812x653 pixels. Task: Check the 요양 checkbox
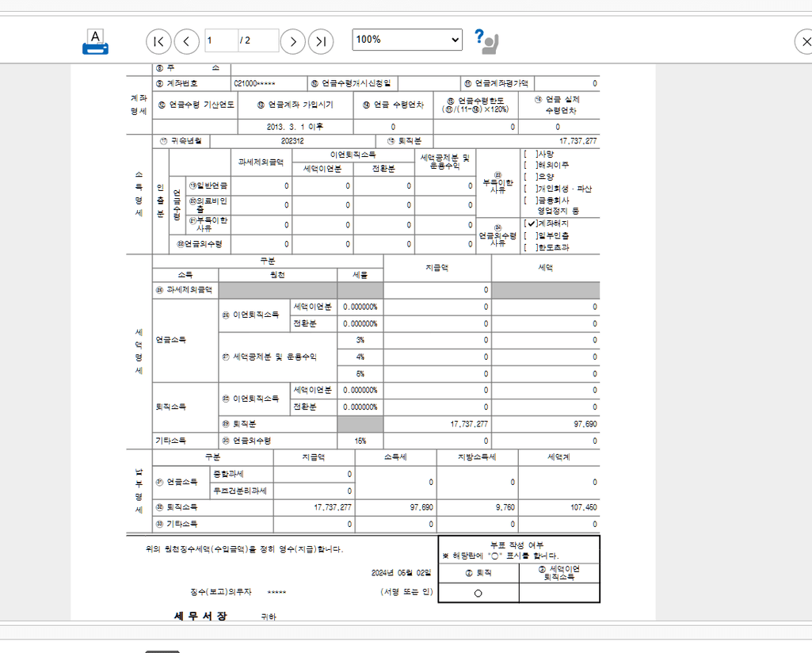[529, 177]
